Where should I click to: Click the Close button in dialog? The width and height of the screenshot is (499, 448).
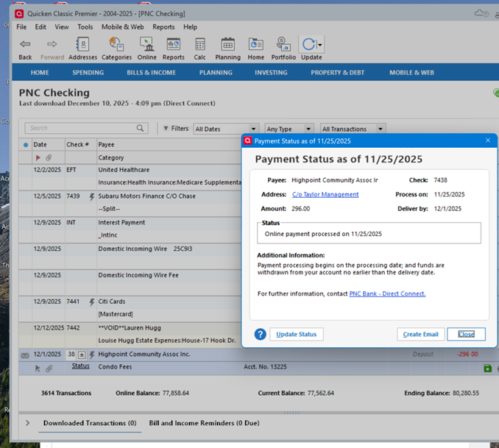pos(466,334)
